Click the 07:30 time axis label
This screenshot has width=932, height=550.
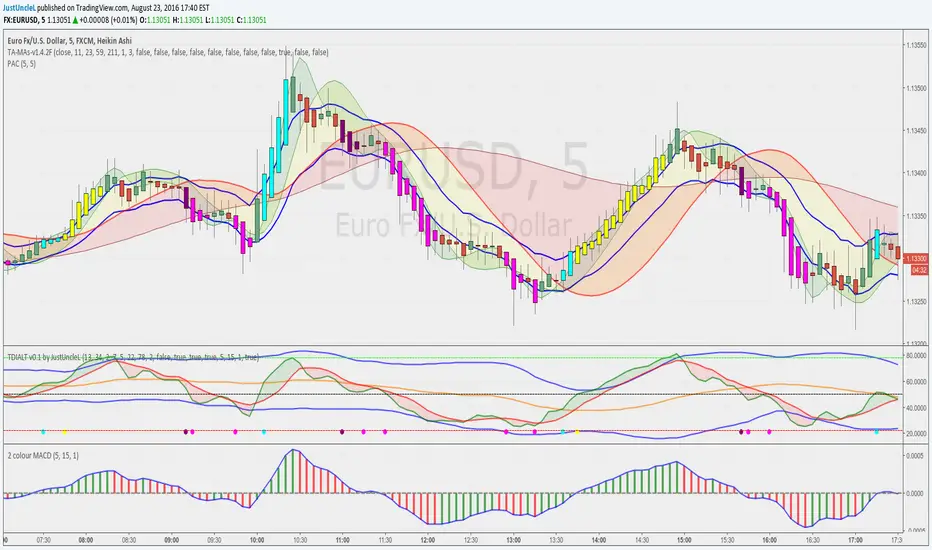(x=43, y=540)
